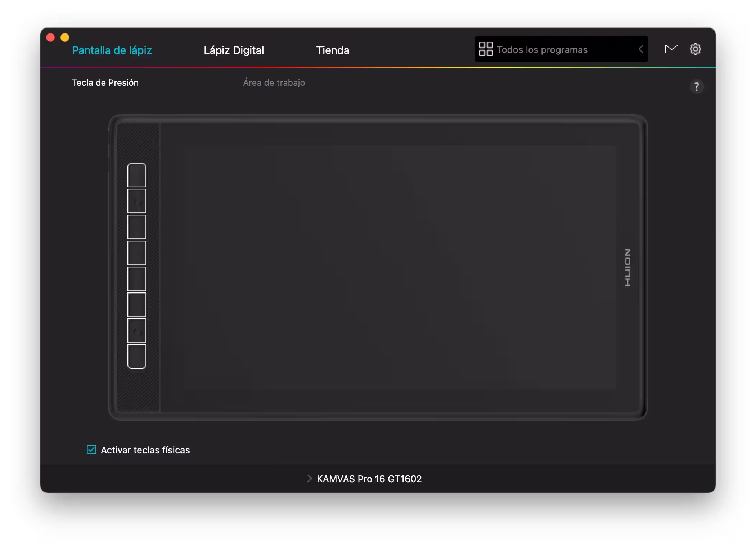Viewport: 756px width, 546px height.
Task: Select the eighth bottom press key
Action: click(137, 356)
